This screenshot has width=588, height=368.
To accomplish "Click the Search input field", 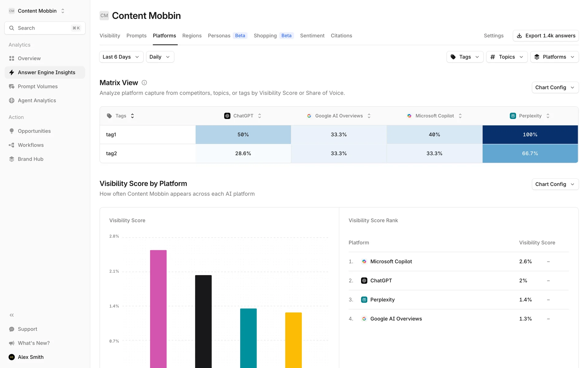I will click(45, 28).
